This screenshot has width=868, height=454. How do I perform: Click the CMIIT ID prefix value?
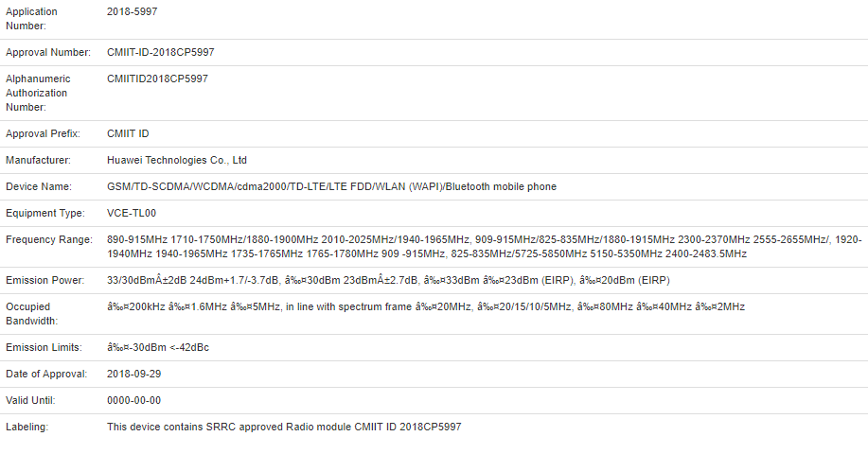129,134
